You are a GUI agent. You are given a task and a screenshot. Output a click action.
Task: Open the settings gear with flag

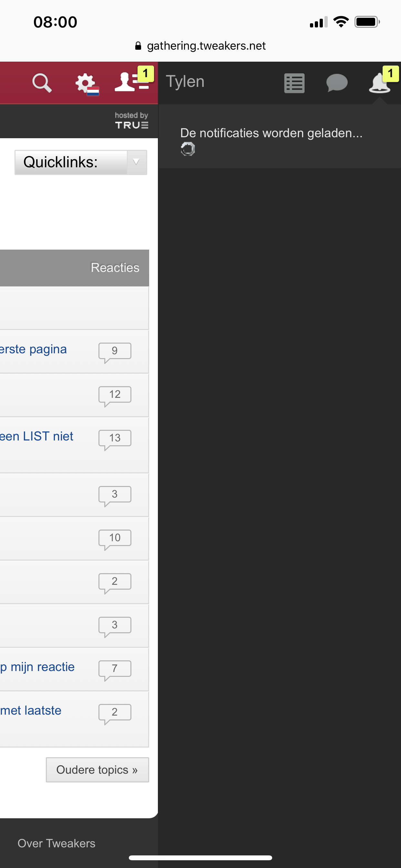tap(86, 83)
